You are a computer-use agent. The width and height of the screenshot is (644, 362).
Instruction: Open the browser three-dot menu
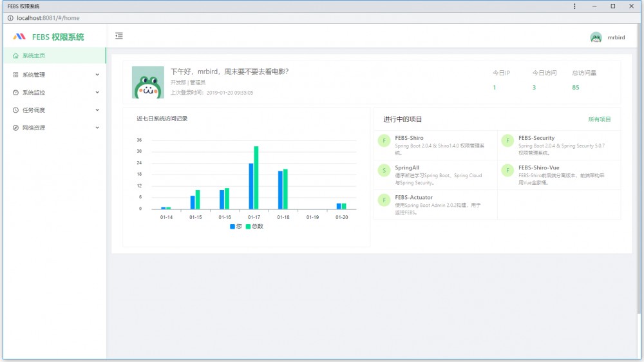click(x=574, y=6)
